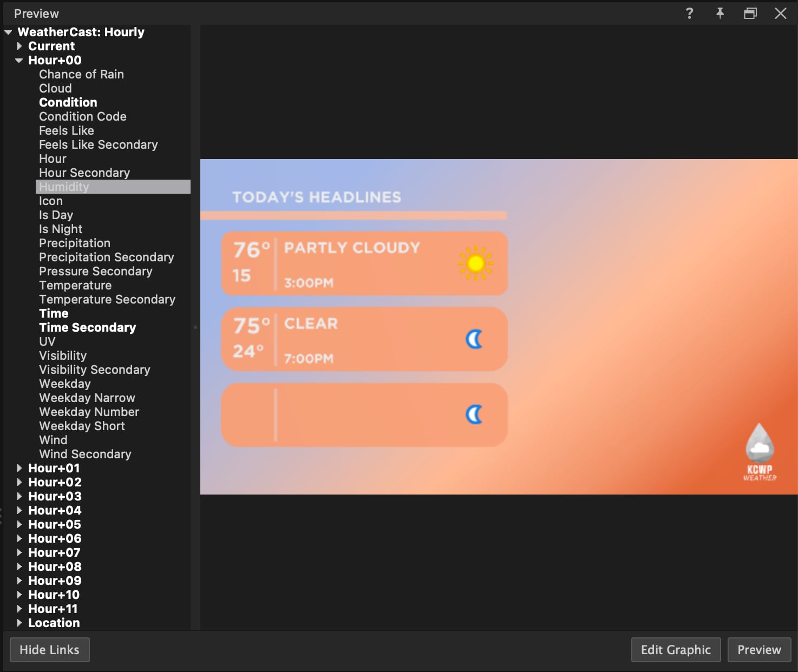Expand the Location node
Viewport: 798px width, 672px height.
pyautogui.click(x=19, y=623)
